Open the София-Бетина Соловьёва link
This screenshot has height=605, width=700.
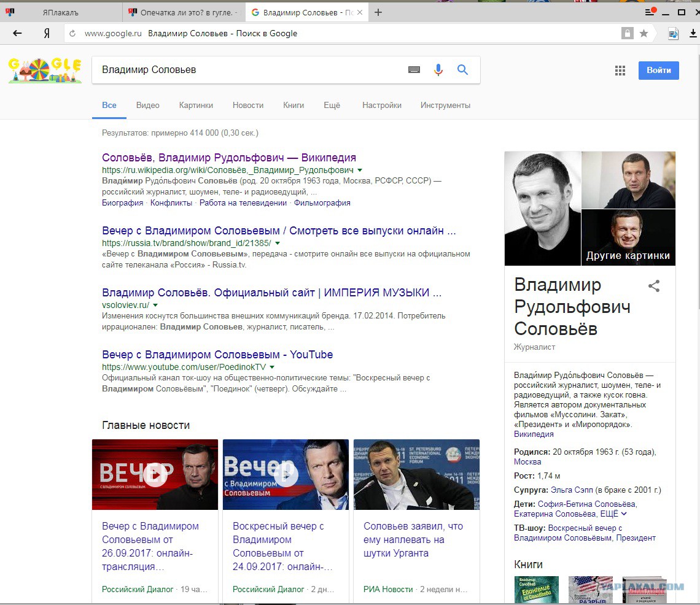(x=586, y=504)
